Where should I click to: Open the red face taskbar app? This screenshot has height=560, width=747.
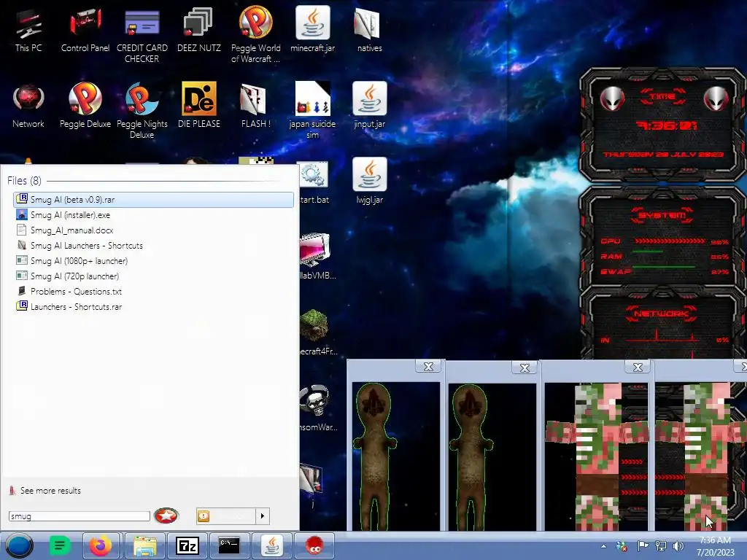314,545
